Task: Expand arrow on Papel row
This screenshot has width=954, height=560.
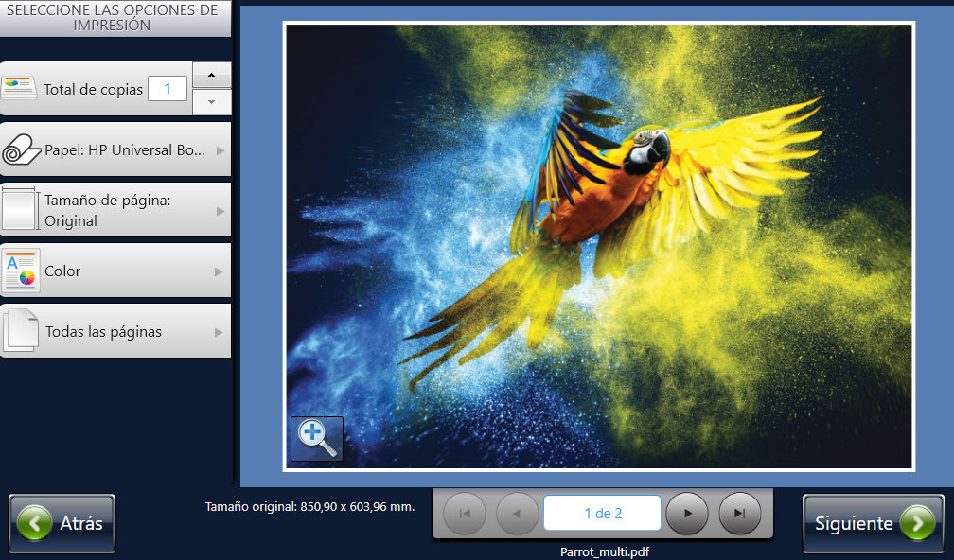Action: point(221,150)
